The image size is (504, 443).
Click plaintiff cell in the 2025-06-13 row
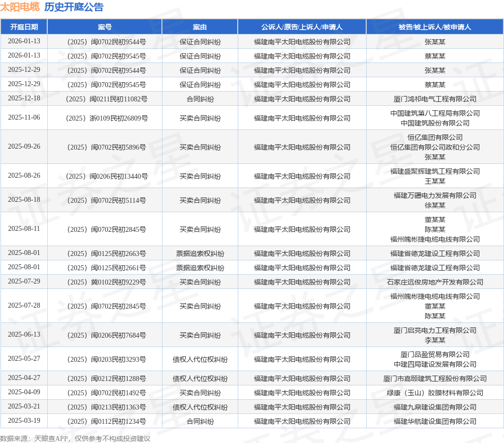pos(302,335)
